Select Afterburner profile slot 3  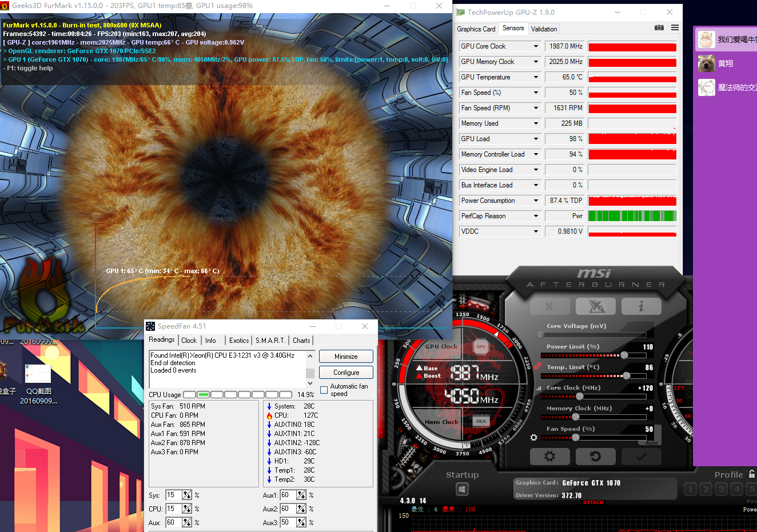pos(721,489)
